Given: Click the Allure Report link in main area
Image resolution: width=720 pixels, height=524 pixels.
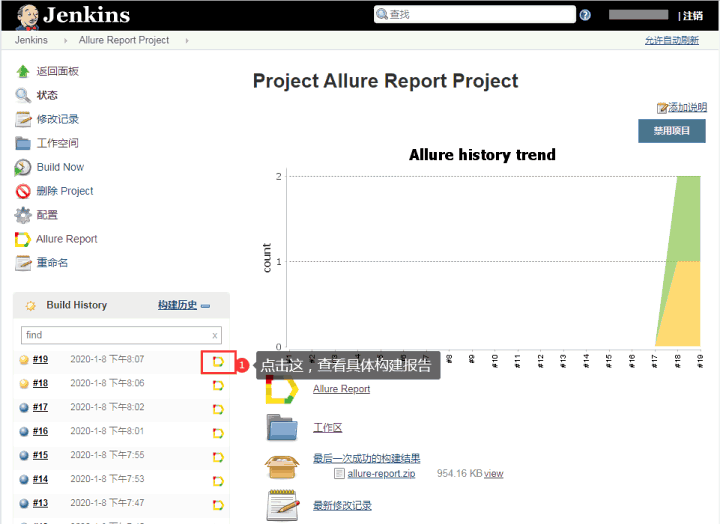Looking at the screenshot, I should [x=341, y=389].
